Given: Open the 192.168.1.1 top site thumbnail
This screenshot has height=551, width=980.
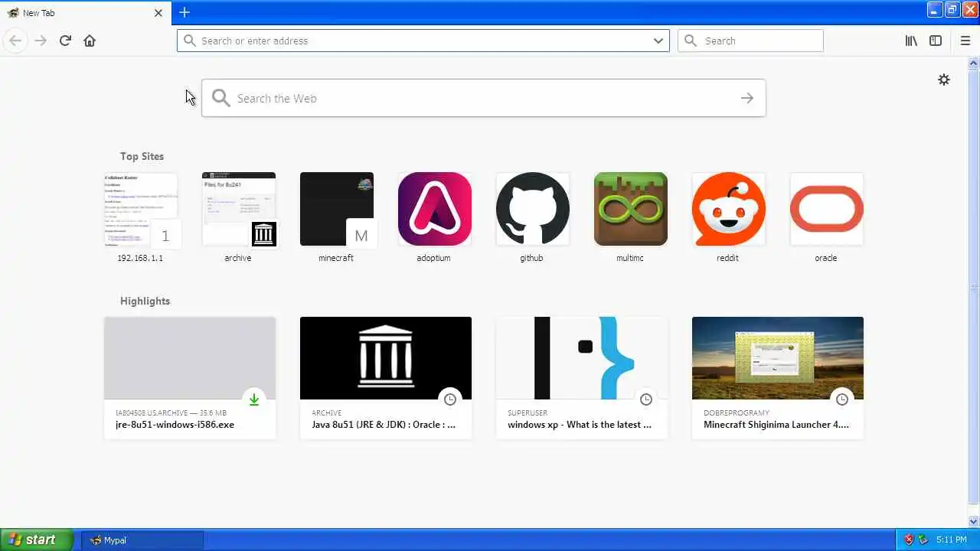Looking at the screenshot, I should click(140, 209).
